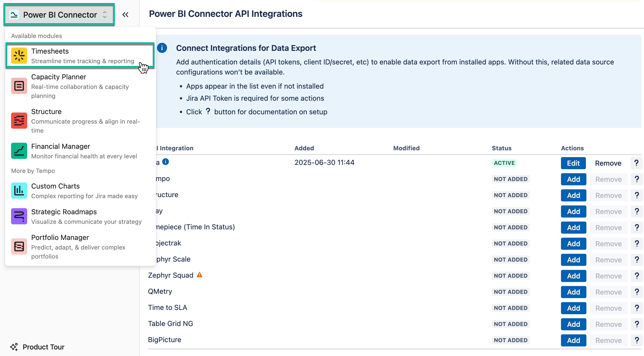Viewport: 644px width, 356px height.
Task: Click the Portfolio Manager module icon
Action: pyautogui.click(x=19, y=246)
